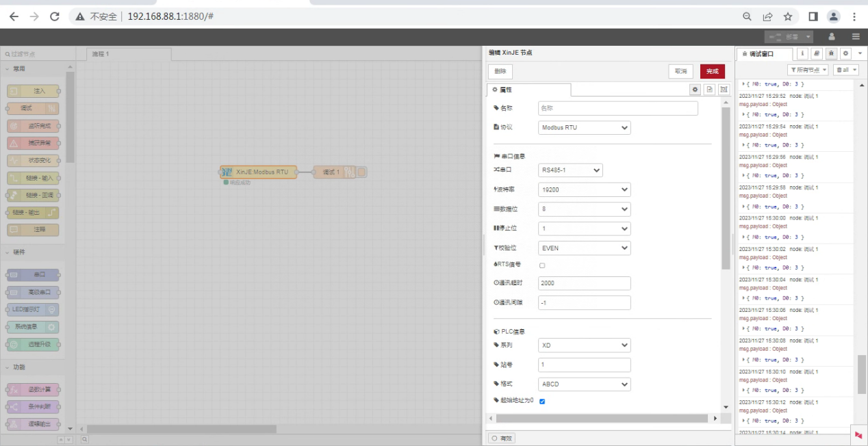Expand the debug object under 2023/11/27 15:29:52
868x446 pixels.
click(x=744, y=114)
